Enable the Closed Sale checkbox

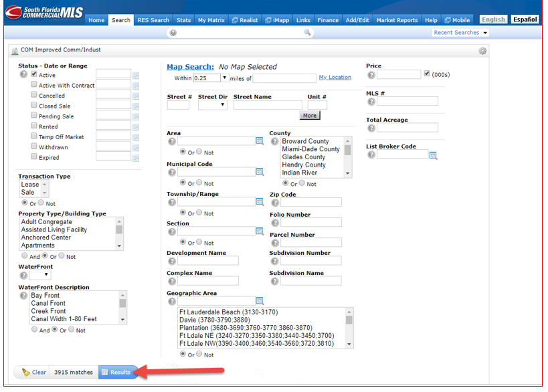[x=34, y=106]
